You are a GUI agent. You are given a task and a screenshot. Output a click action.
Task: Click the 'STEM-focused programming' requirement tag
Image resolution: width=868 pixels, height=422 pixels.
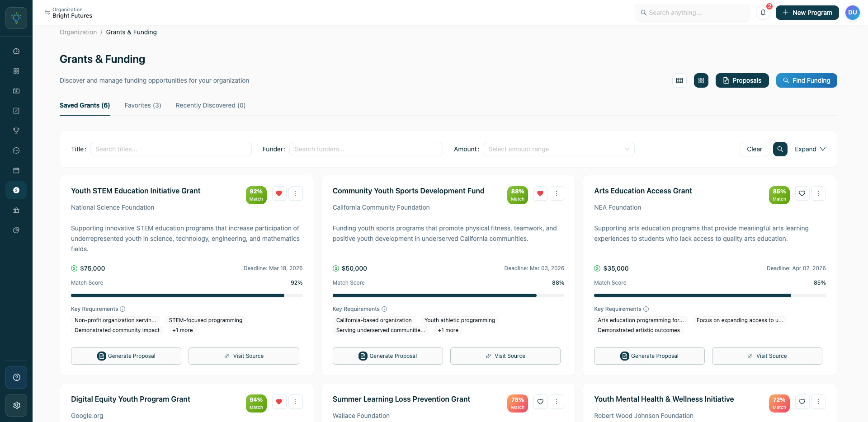(x=206, y=320)
